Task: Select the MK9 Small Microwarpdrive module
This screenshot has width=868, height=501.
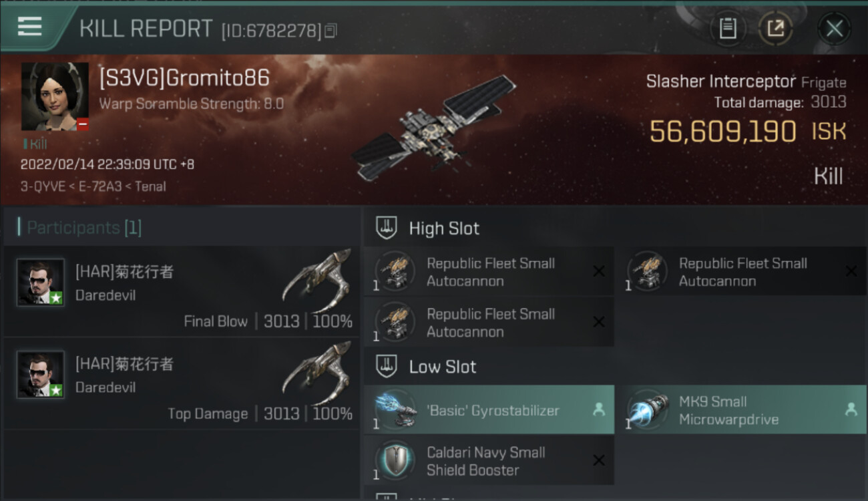Action: (x=741, y=410)
